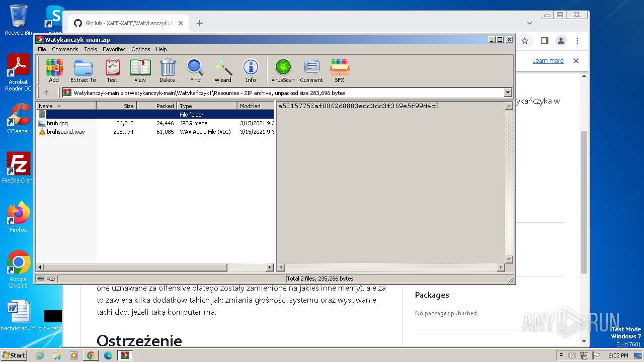Image resolution: width=644 pixels, height=362 pixels.
Task: Open the Favorites menu
Action: pos(114,49)
